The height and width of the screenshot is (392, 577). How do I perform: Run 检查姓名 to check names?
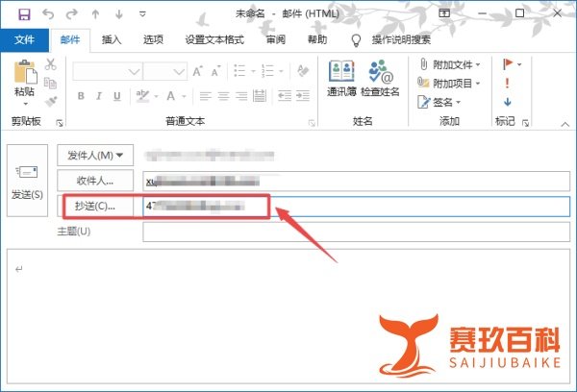click(x=381, y=79)
